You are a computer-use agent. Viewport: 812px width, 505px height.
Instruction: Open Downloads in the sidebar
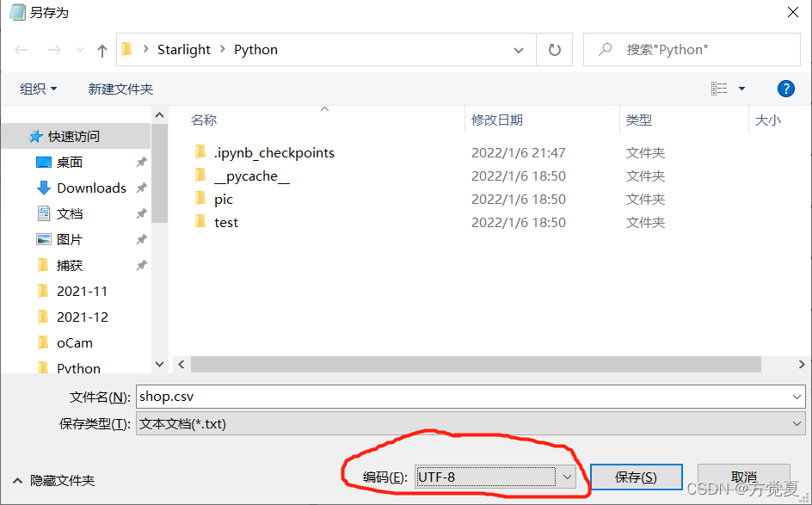click(x=91, y=188)
